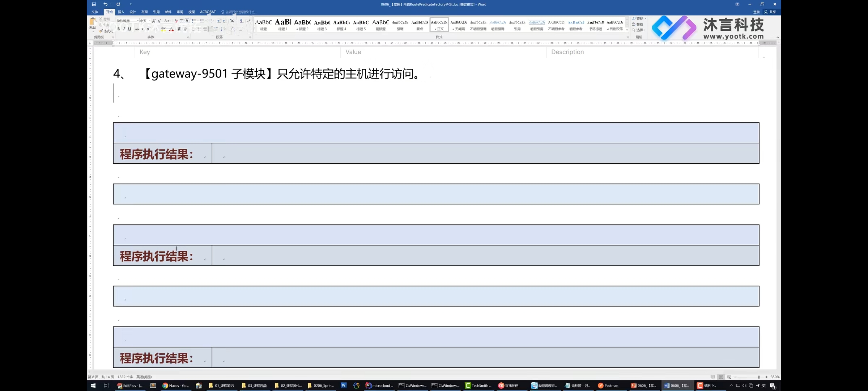Open Font dialog launcher in 字体 group

click(188, 37)
